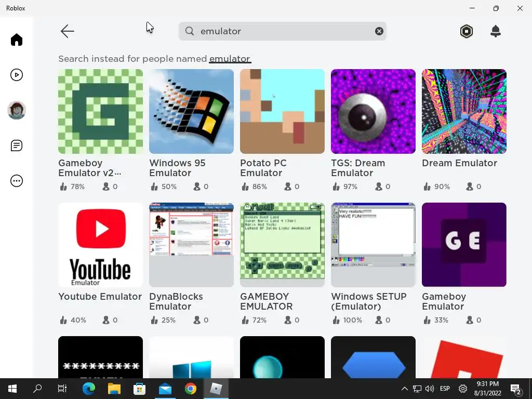
Task: Open the avatar profile picture in sidebar
Action: [x=16, y=110]
